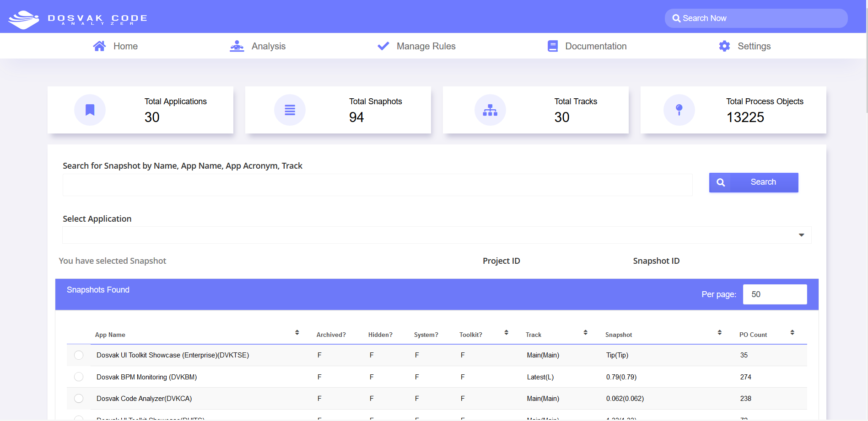
Task: Click the Dosvak Code Analyzer logo icon
Action: pyautogui.click(x=24, y=18)
